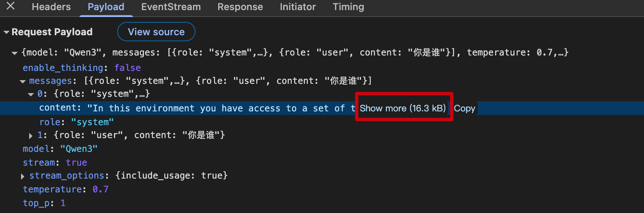This screenshot has width=644, height=213.
Task: Click Show more (16.3 kB)
Action: pos(403,108)
